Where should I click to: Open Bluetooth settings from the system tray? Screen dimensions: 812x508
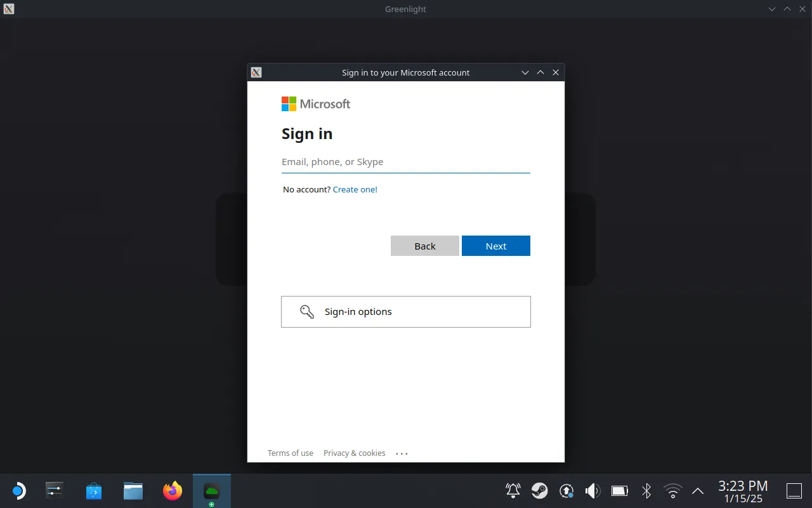point(646,490)
